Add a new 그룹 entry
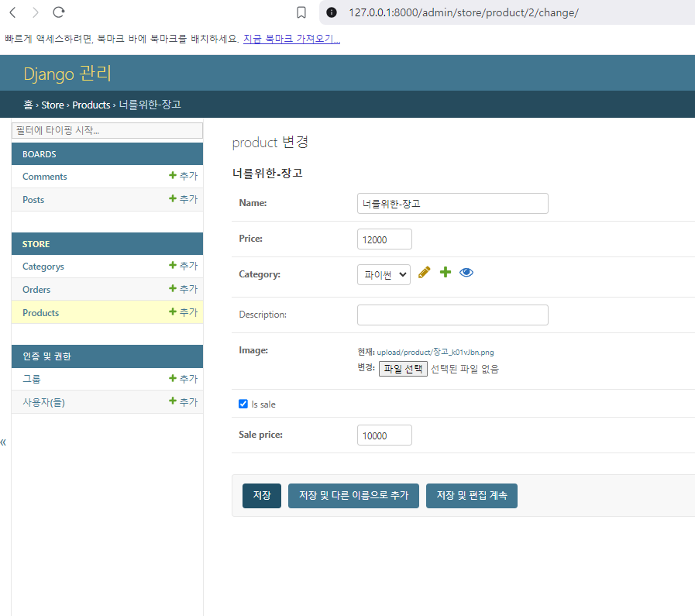The height and width of the screenshot is (616, 695). click(x=184, y=379)
